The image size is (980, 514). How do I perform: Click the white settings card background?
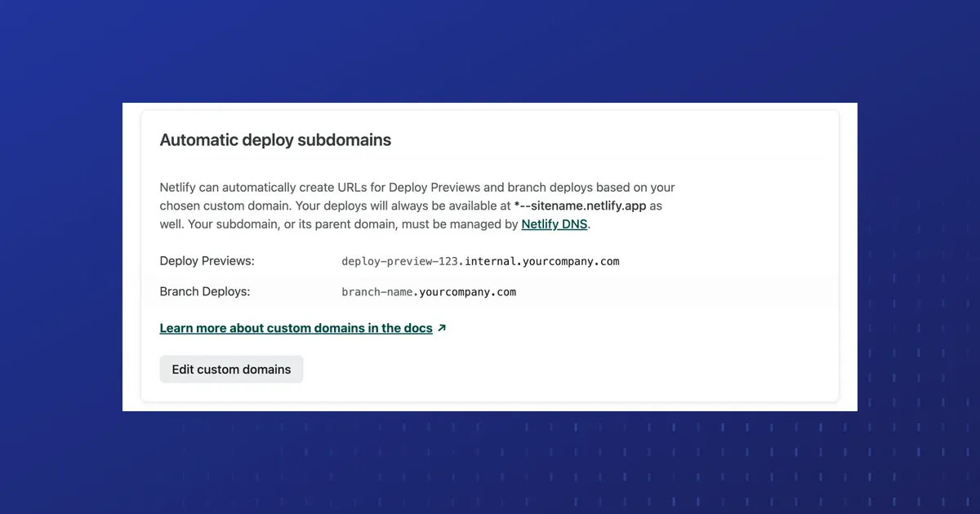[x=694, y=367]
